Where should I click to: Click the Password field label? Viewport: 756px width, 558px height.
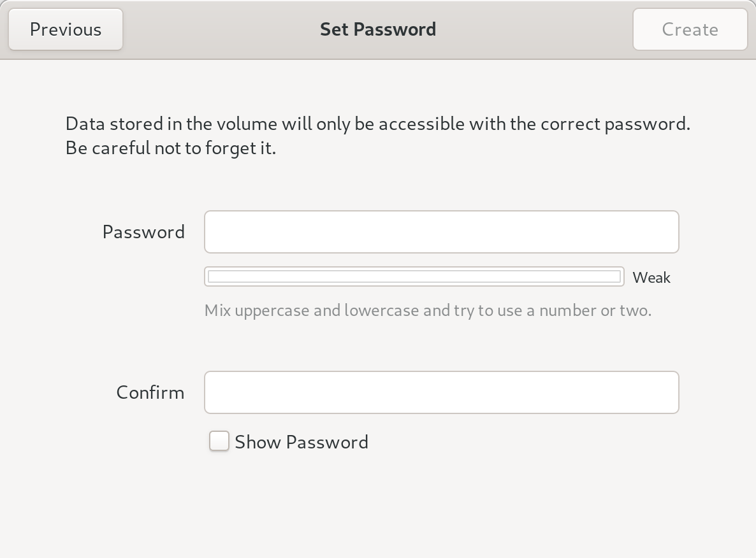[x=143, y=231]
